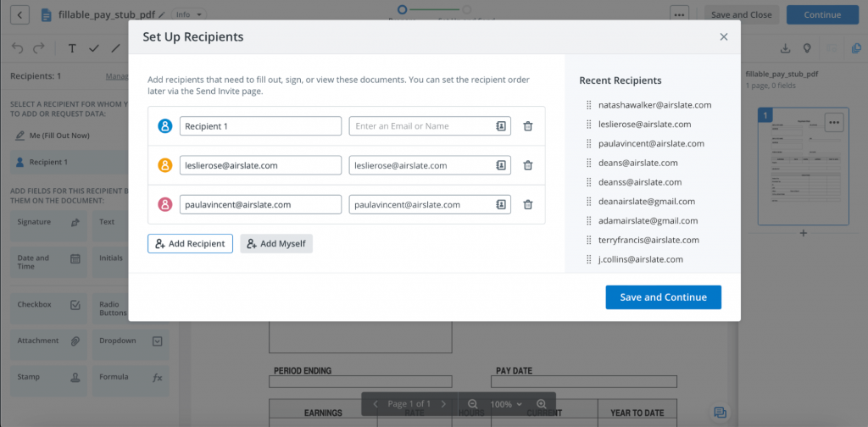Close the Set Up Recipients dialog
868x427 pixels.
point(723,37)
